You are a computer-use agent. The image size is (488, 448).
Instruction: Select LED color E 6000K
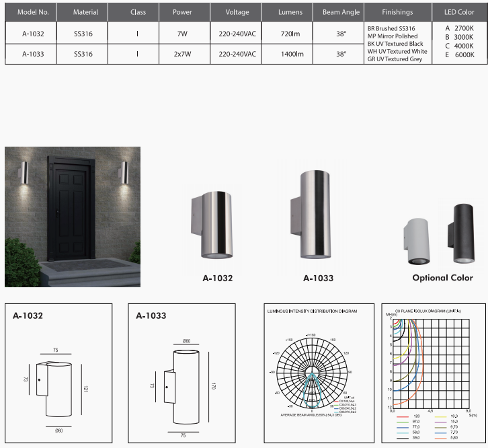point(460,55)
